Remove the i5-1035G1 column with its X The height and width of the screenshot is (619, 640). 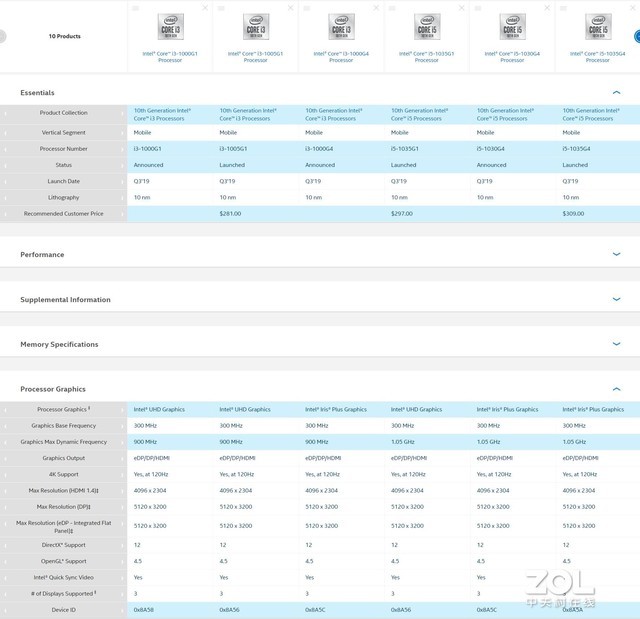tap(462, 8)
